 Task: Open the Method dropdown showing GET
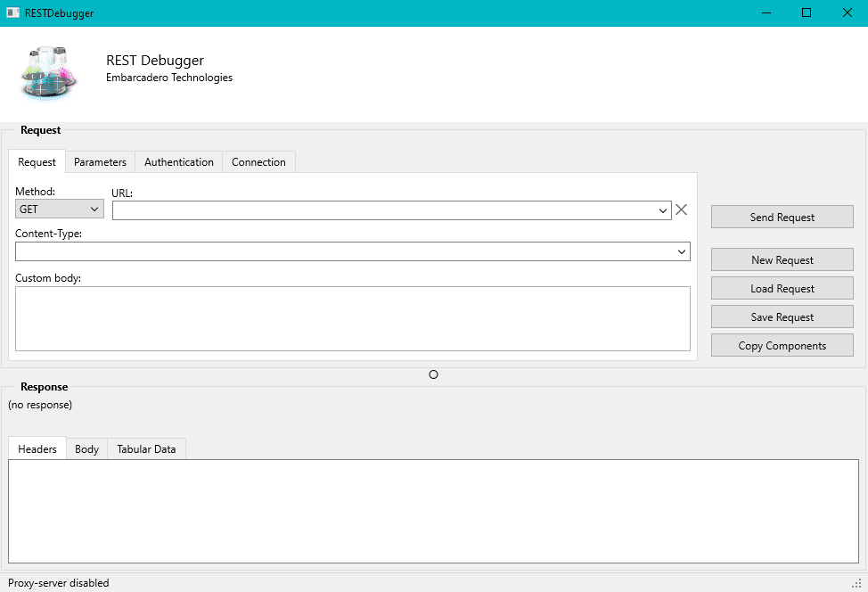coord(59,210)
